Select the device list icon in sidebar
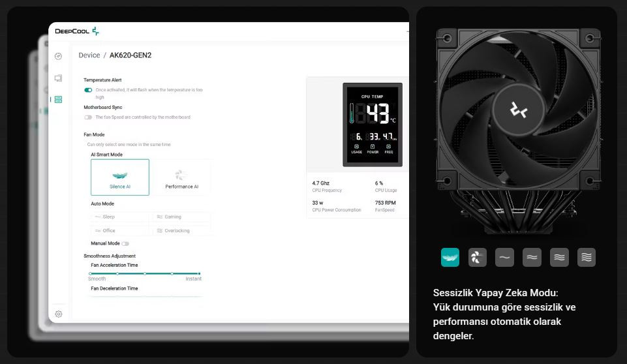This screenshot has width=627, height=364. (58, 99)
